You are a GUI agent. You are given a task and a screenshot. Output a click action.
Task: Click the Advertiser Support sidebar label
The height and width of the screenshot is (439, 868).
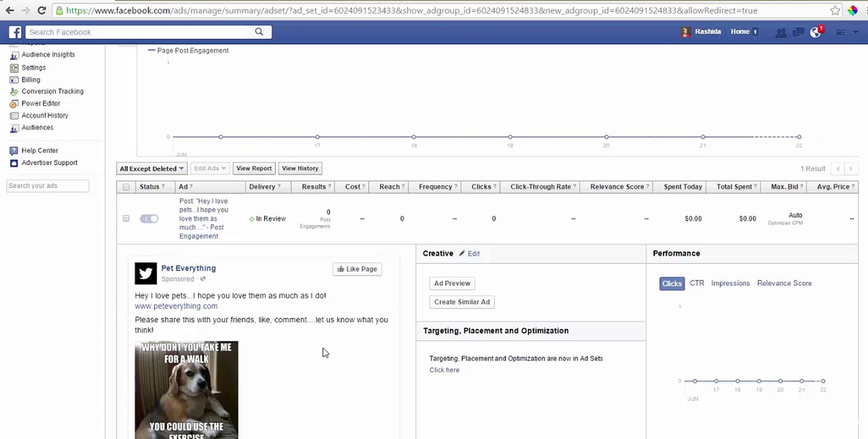pyautogui.click(x=49, y=163)
